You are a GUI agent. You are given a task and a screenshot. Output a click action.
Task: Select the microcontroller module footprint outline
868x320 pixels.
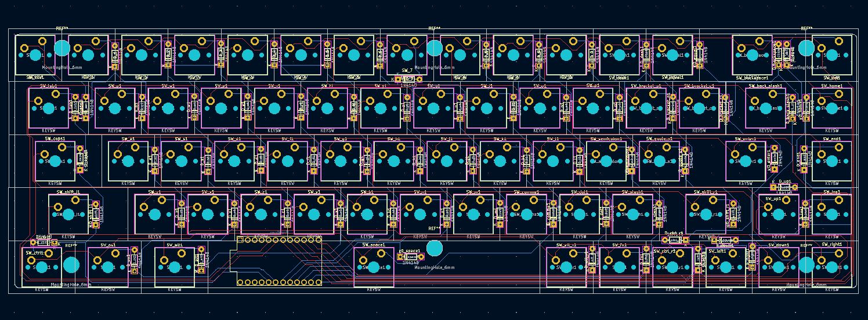coord(277,260)
